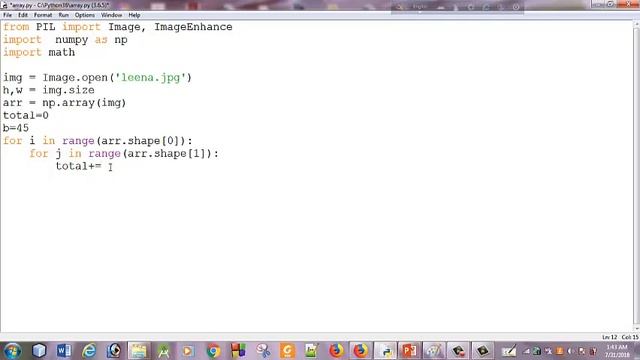Click the 'import math' line
Viewport: 640px width, 360px height.
(39, 52)
